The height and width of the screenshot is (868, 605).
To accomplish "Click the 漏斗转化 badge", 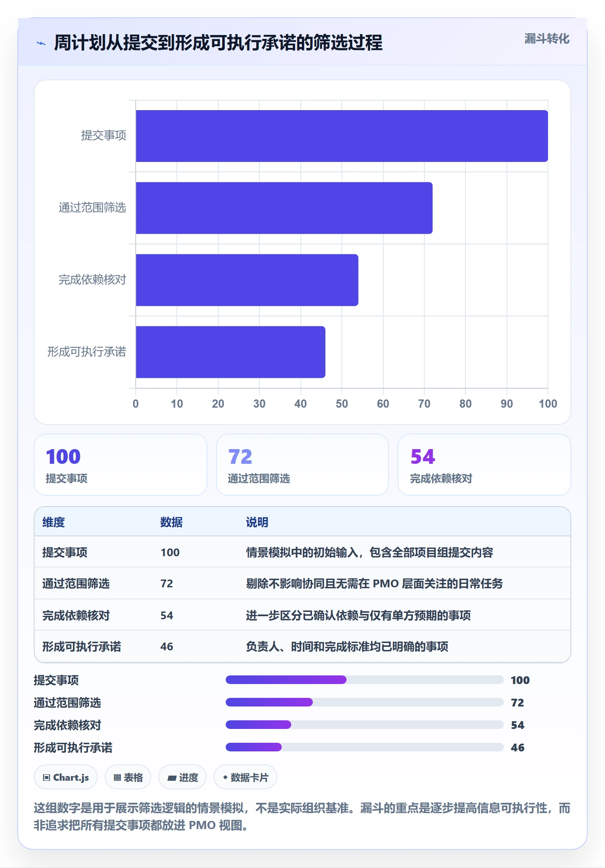I will click(547, 39).
